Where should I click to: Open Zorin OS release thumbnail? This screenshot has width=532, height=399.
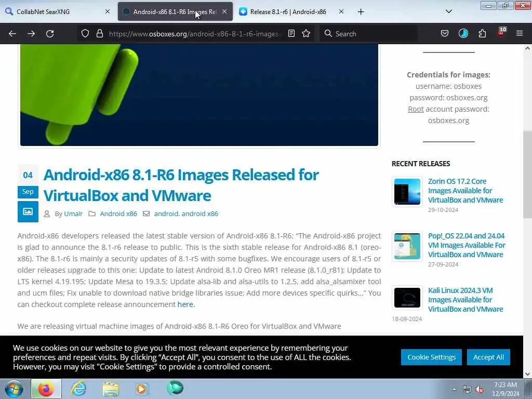(407, 192)
